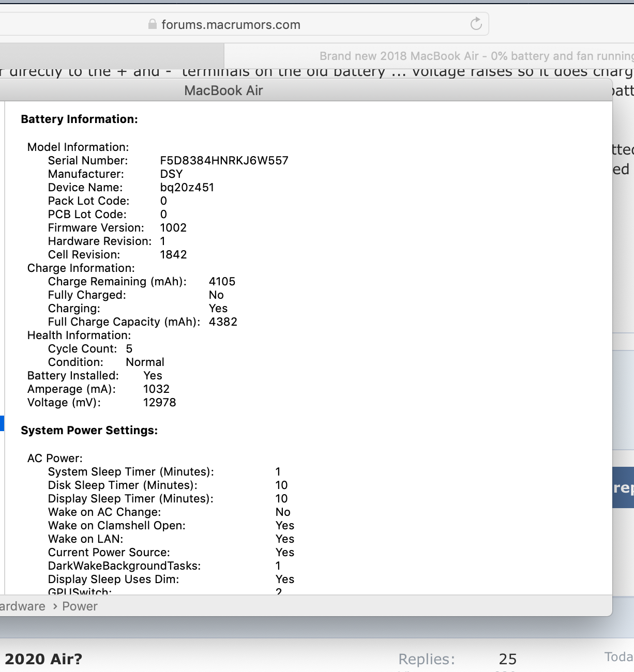Viewport: 634px width, 672px height.
Task: Select the Display Sleep Timer value 10
Action: [281, 499]
